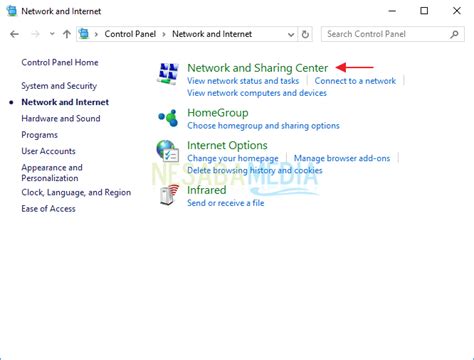Click the Internet Options globe icon

pos(168,151)
